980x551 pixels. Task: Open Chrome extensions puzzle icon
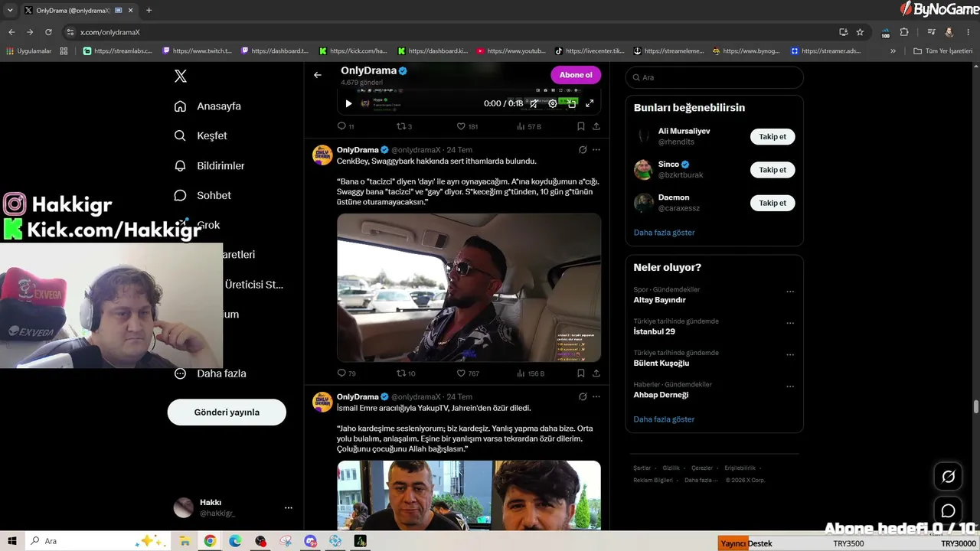point(904,32)
